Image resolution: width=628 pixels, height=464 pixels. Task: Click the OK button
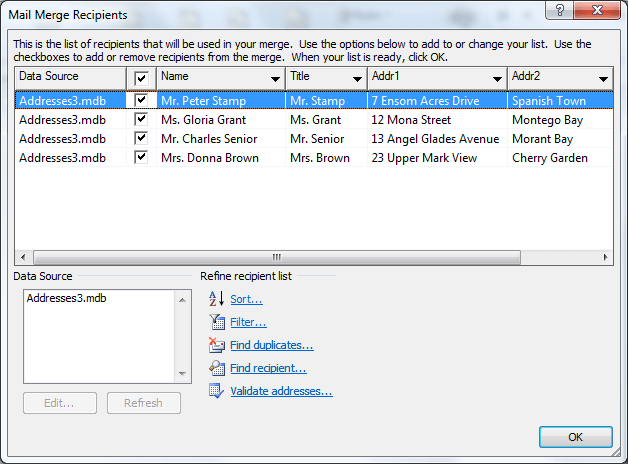[x=576, y=437]
